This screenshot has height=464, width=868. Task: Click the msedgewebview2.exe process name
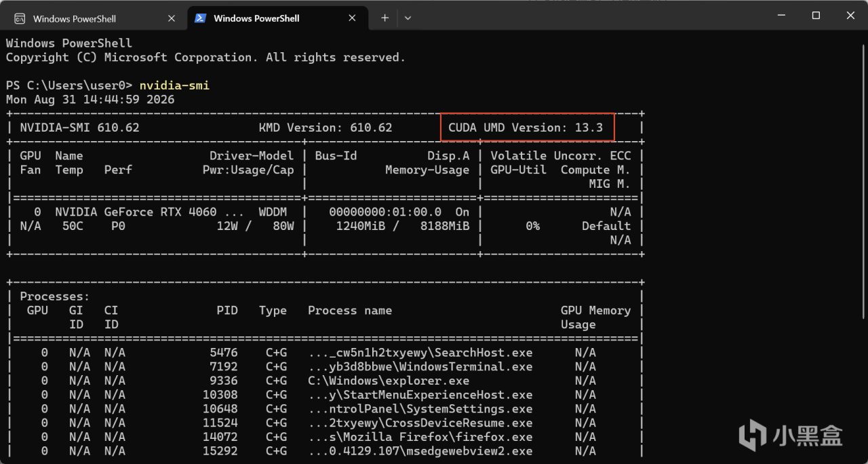pos(420,451)
